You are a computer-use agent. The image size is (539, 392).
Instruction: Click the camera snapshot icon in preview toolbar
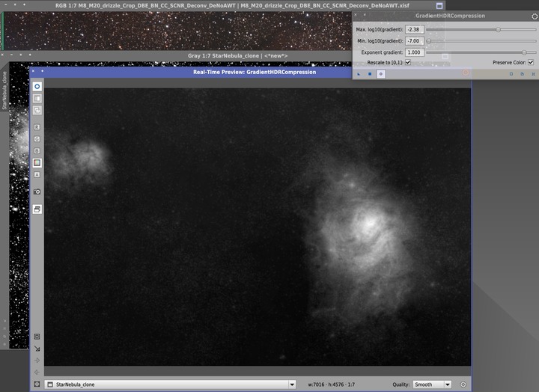pyautogui.click(x=37, y=192)
